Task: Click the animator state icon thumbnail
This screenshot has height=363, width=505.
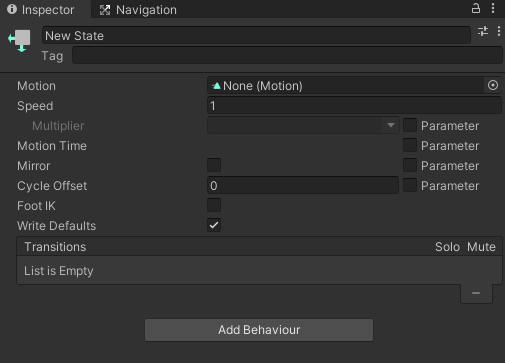Action: [20, 40]
